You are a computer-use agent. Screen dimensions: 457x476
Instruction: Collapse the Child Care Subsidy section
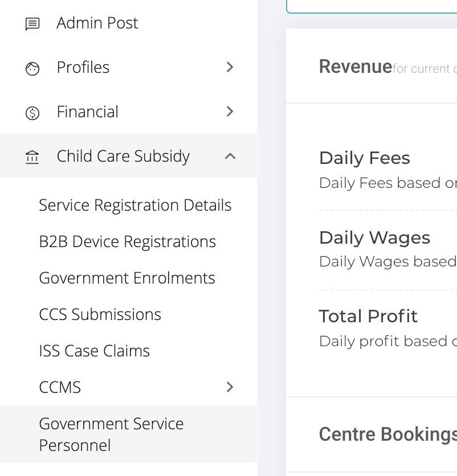(230, 156)
